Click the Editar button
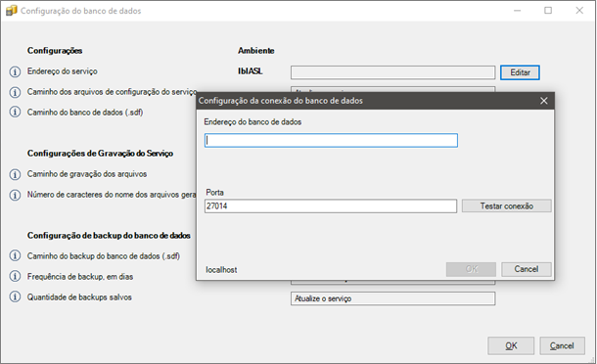The height and width of the screenshot is (364, 597). point(520,72)
